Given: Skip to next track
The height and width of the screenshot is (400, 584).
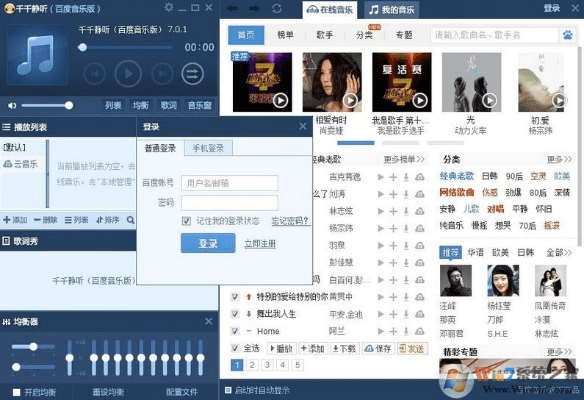Looking at the screenshot, I should 162,73.
